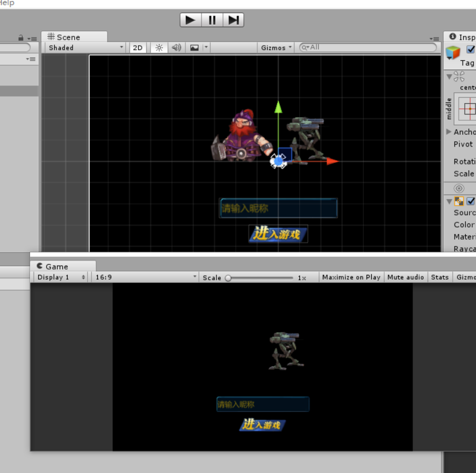Open the Hierarchy panel options menu
This screenshot has height=473, width=476.
[32, 39]
